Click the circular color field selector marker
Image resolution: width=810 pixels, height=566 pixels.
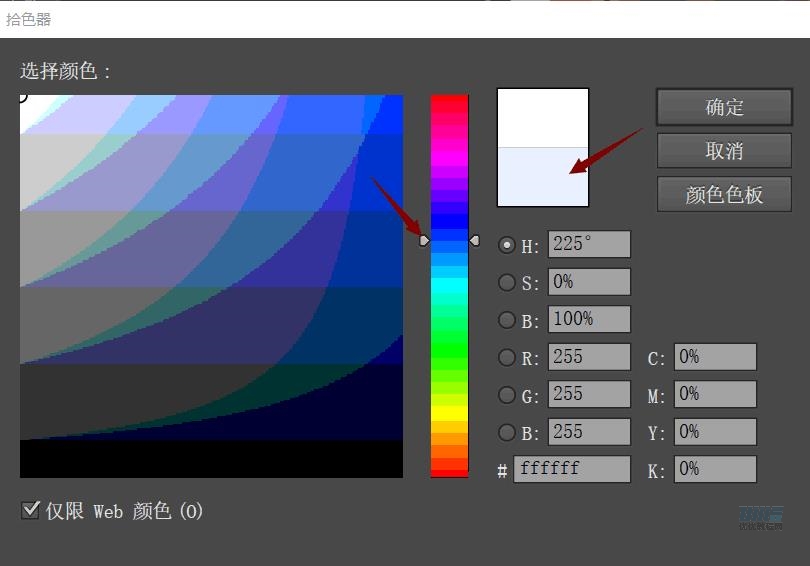(x=21, y=96)
